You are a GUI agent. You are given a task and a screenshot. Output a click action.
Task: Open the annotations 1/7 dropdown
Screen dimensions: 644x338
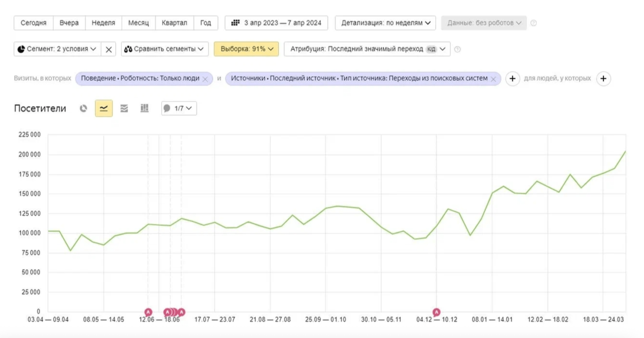click(179, 108)
